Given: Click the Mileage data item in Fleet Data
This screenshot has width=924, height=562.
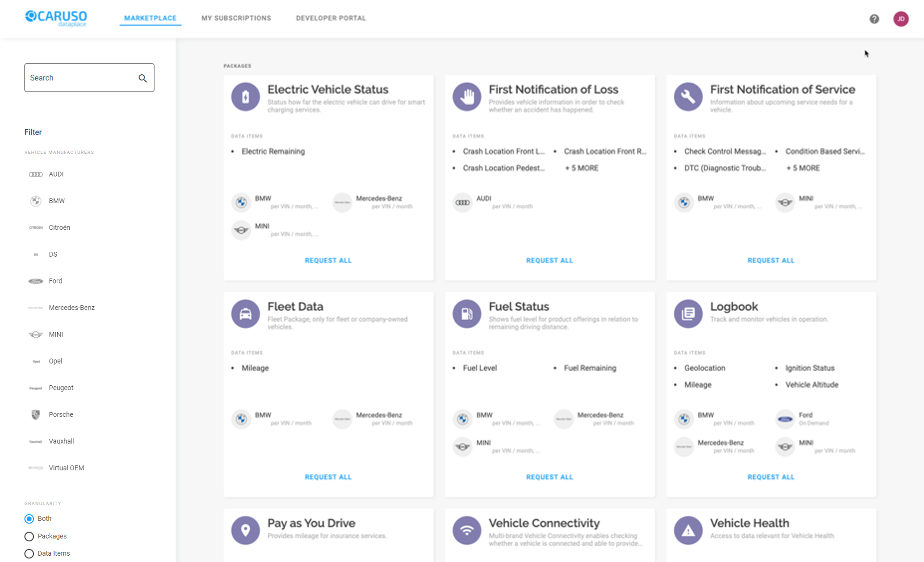Looking at the screenshot, I should coord(255,368).
